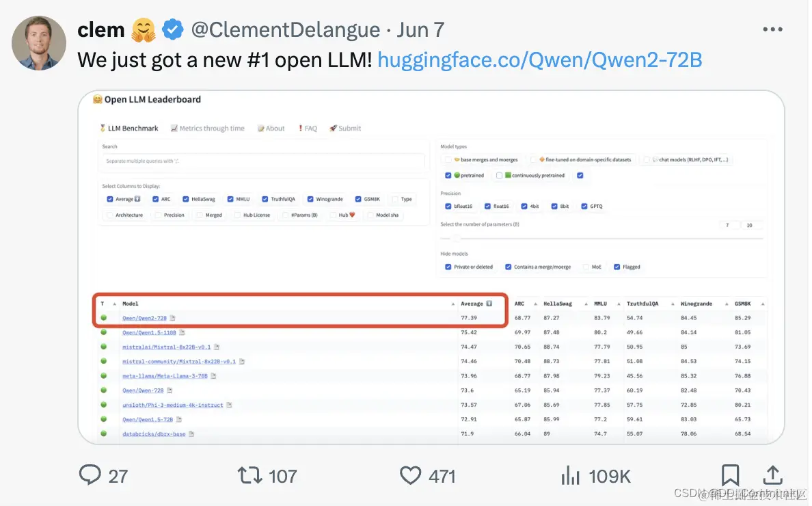This screenshot has height=506, width=812.
Task: Click the green pretrained dot for Qwen/Qwen1.5-72B
Action: (x=104, y=419)
